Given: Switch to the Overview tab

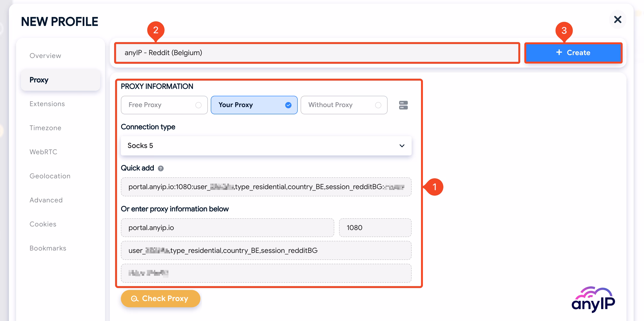Looking at the screenshot, I should pyautogui.click(x=45, y=56).
